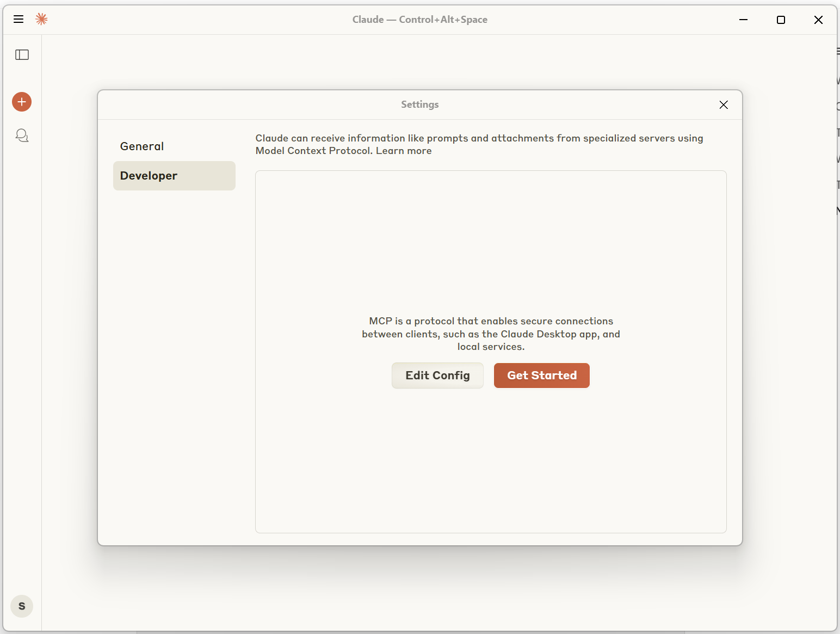
Task: Close the Settings dialog
Action: pos(724,105)
